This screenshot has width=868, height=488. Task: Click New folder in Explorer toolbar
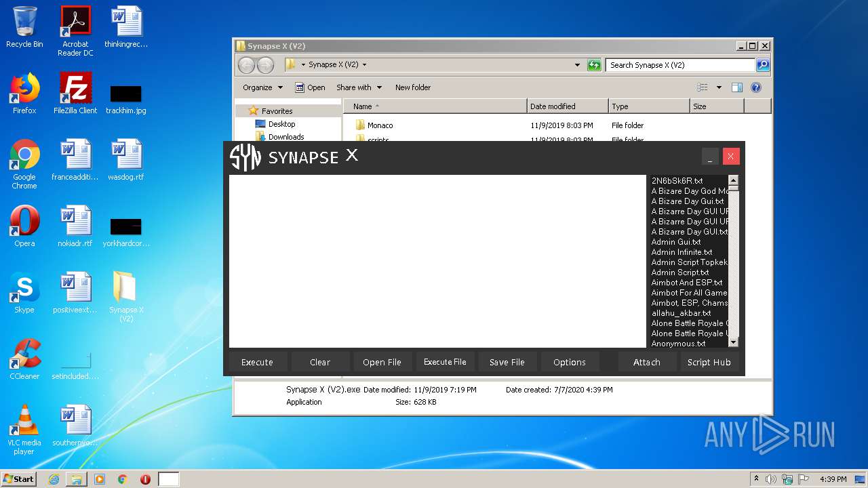pyautogui.click(x=413, y=87)
